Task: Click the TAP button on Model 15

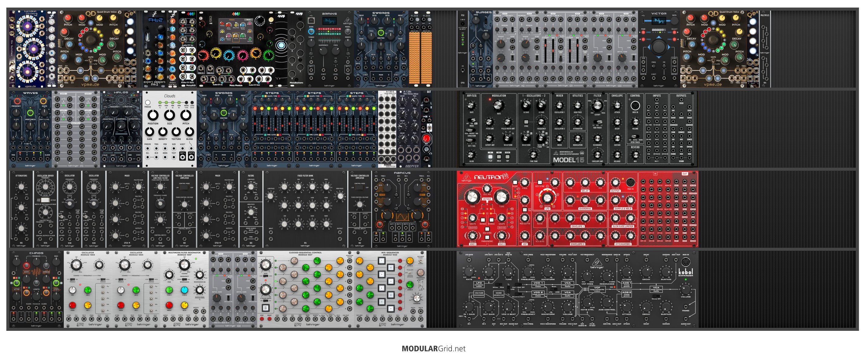Action: [x=507, y=157]
